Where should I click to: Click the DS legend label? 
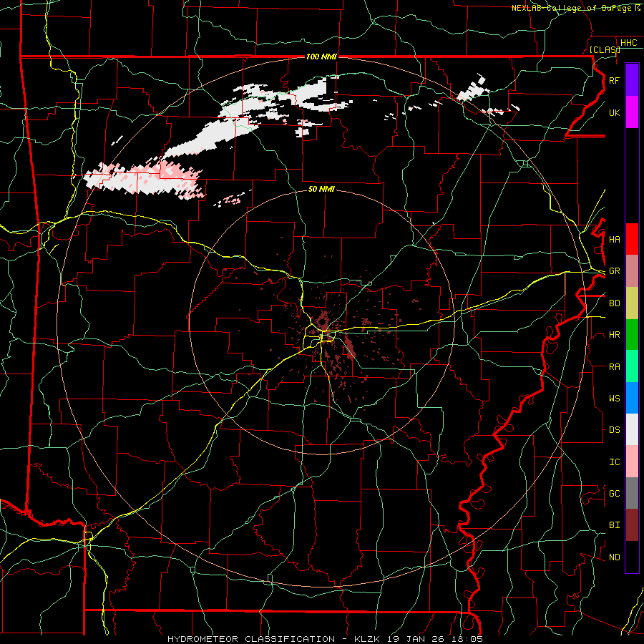[614, 430]
